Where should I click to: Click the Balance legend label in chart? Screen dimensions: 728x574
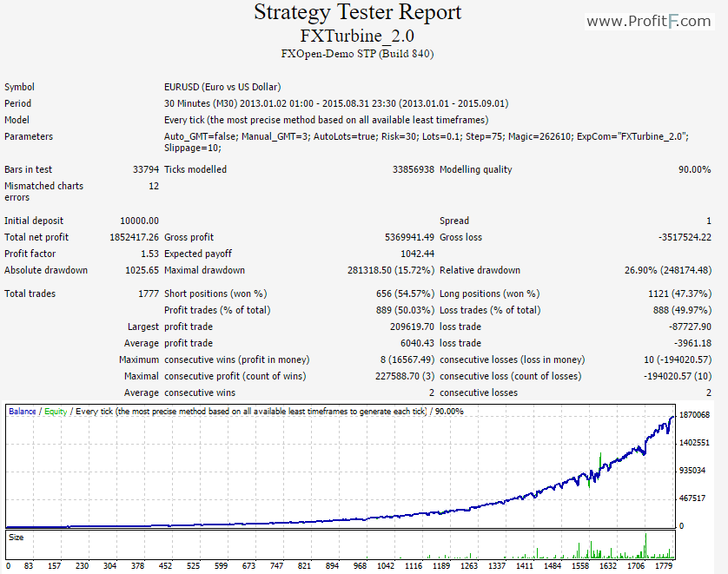pyautogui.click(x=23, y=412)
